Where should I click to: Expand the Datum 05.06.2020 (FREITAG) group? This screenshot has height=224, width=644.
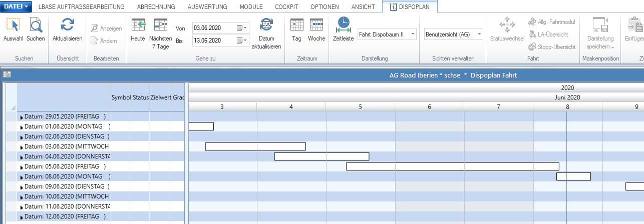point(22,167)
